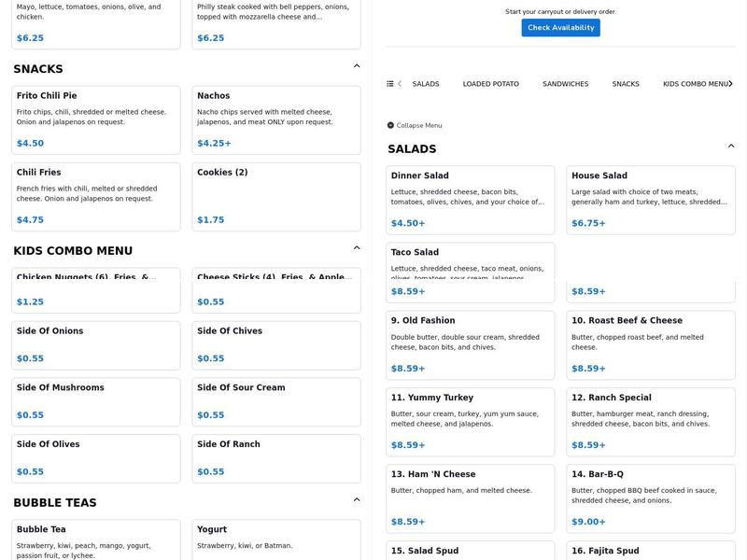This screenshot has height=560, width=747.
Task: Choose the Nachos menu item
Action: coord(276,119)
